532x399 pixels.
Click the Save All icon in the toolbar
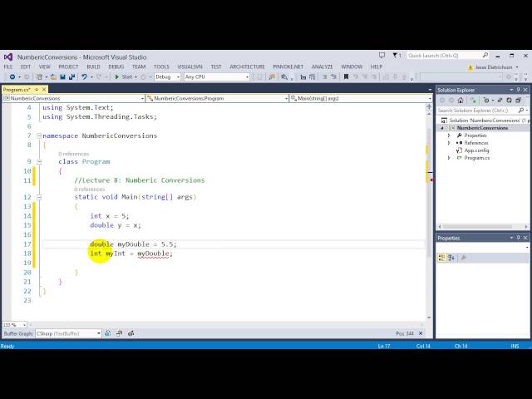point(71,77)
